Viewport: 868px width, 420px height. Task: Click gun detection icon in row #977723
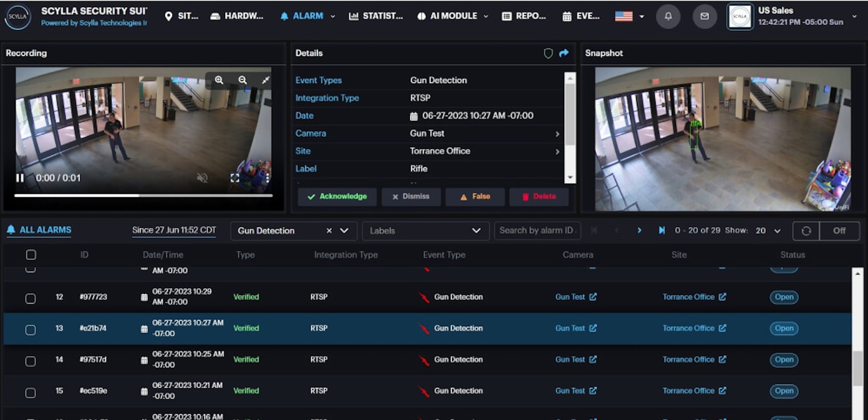(x=424, y=298)
